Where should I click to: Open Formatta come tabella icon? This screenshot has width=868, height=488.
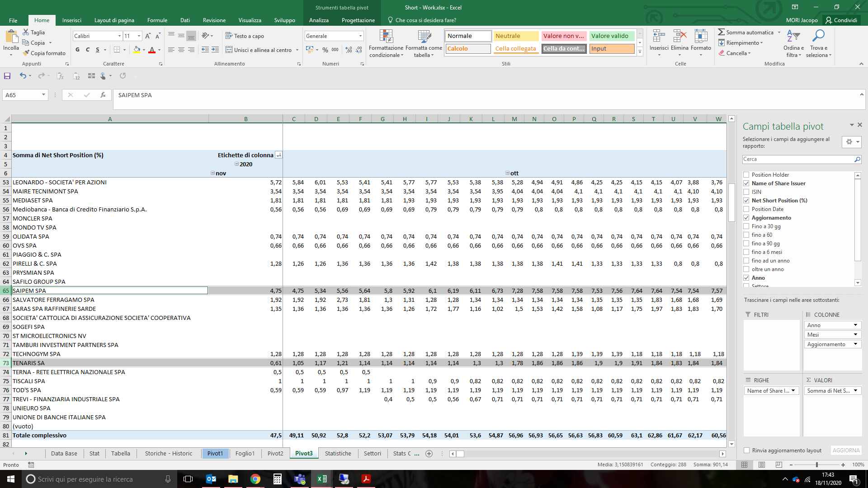[424, 37]
